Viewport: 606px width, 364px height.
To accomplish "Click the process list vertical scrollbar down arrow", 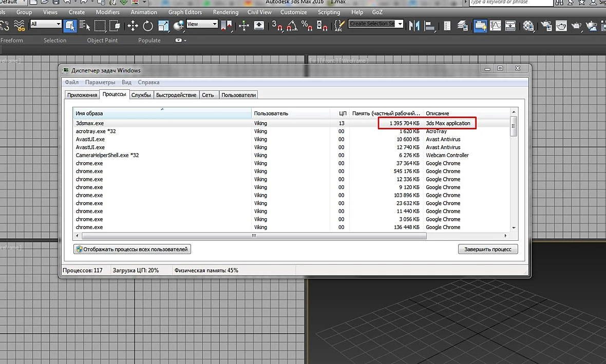I will pyautogui.click(x=514, y=228).
